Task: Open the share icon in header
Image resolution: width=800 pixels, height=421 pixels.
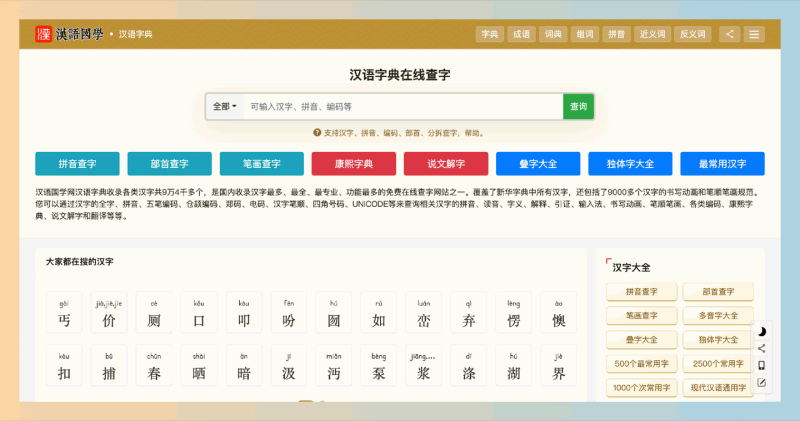Action: pyautogui.click(x=730, y=34)
